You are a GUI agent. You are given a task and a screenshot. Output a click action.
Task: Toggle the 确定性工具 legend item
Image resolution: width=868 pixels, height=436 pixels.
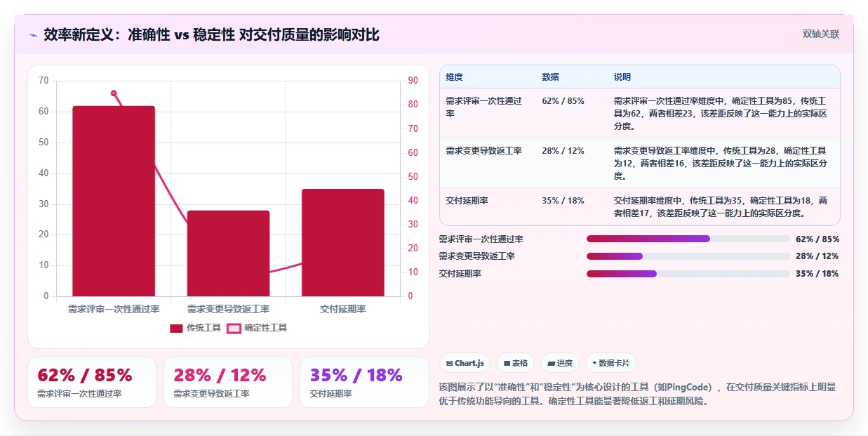click(257, 328)
